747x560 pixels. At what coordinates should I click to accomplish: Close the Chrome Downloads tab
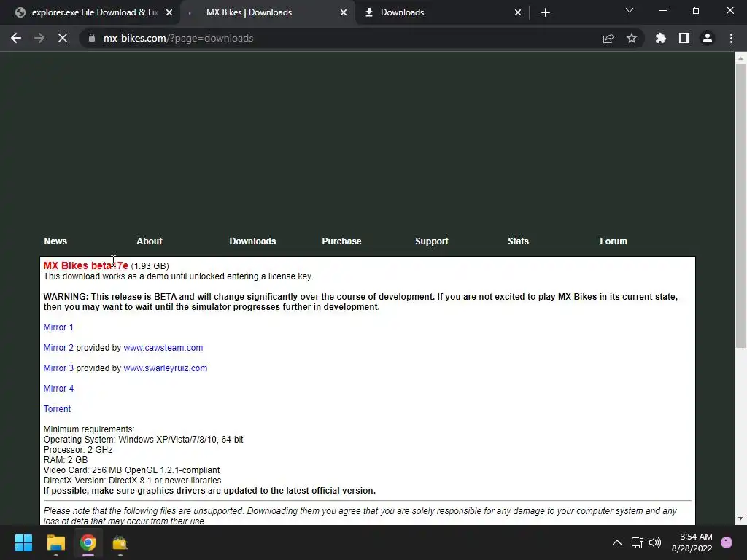[x=518, y=12]
